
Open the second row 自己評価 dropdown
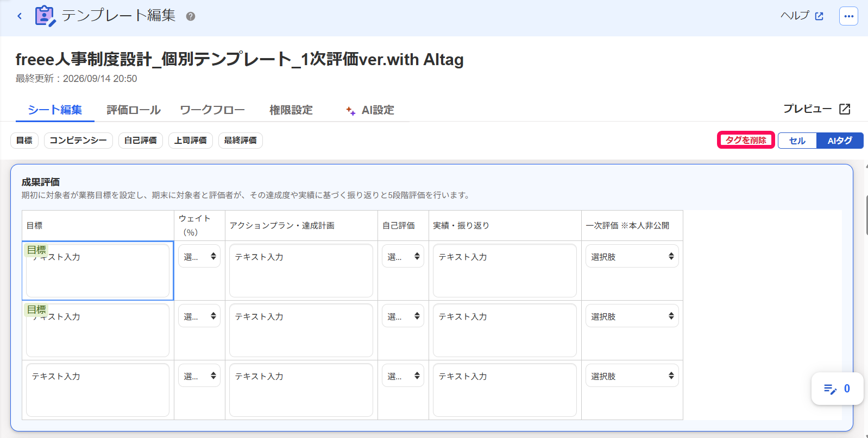point(403,316)
